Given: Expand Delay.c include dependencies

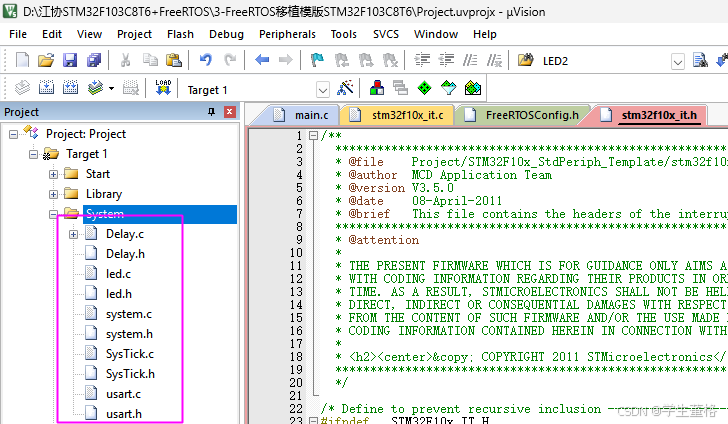Looking at the screenshot, I should coord(73,235).
